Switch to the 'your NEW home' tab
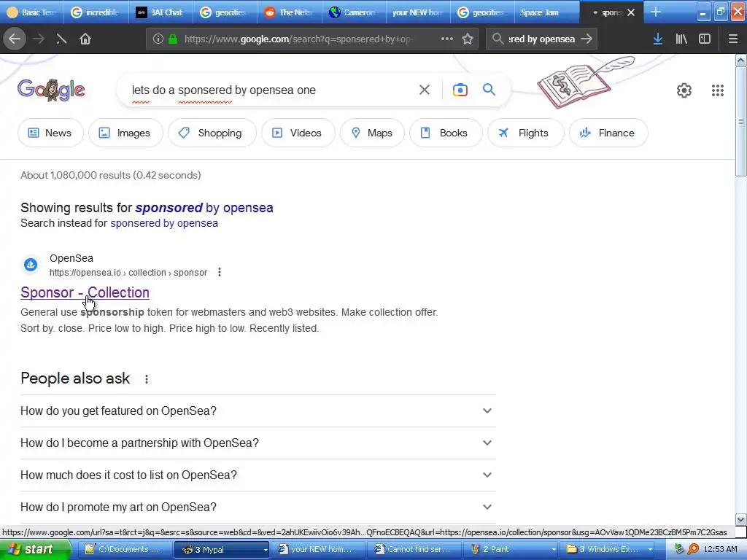 point(417,12)
